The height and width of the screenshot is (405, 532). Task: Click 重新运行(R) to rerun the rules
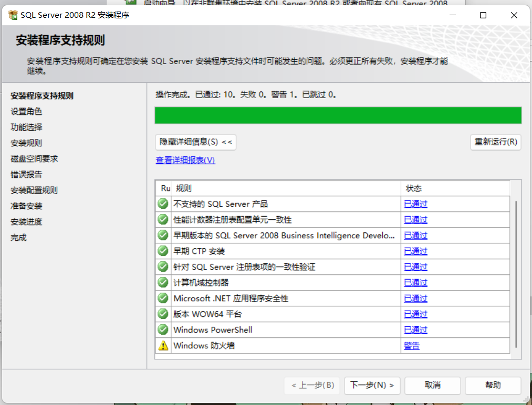click(x=495, y=142)
